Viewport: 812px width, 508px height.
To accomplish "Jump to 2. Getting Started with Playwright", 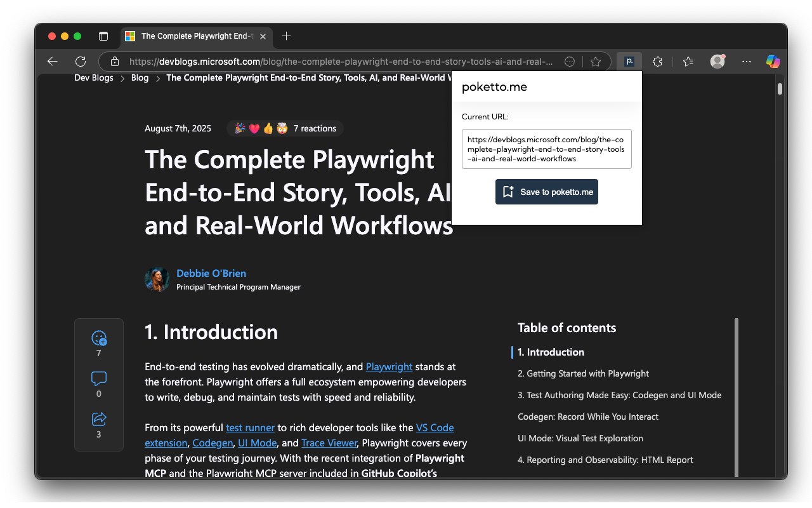I will 583,373.
